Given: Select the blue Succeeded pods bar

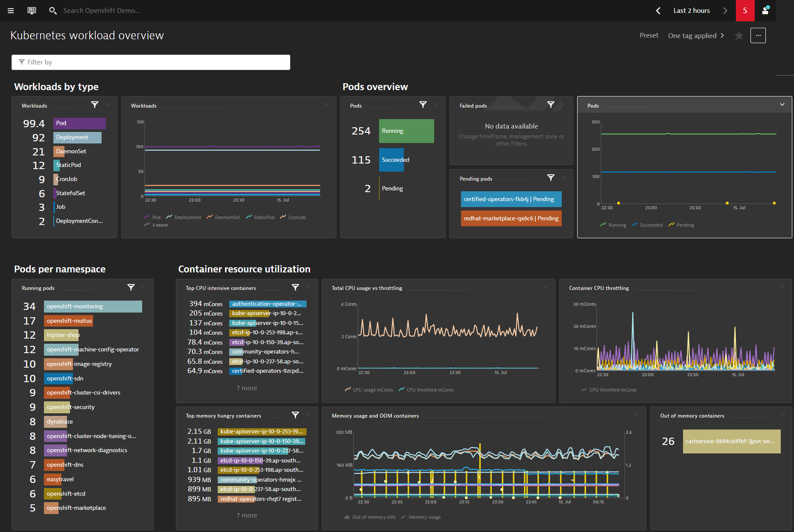Looking at the screenshot, I should coord(391,160).
